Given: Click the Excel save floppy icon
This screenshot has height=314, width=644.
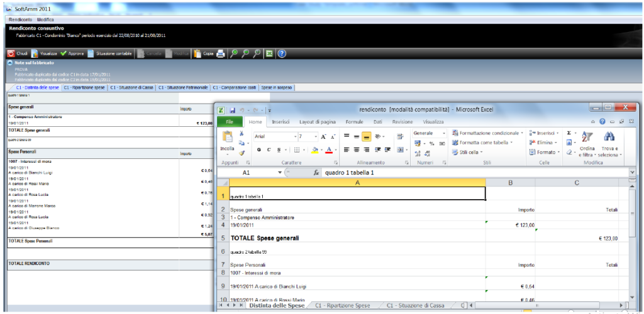Looking at the screenshot, I should pos(233,110).
